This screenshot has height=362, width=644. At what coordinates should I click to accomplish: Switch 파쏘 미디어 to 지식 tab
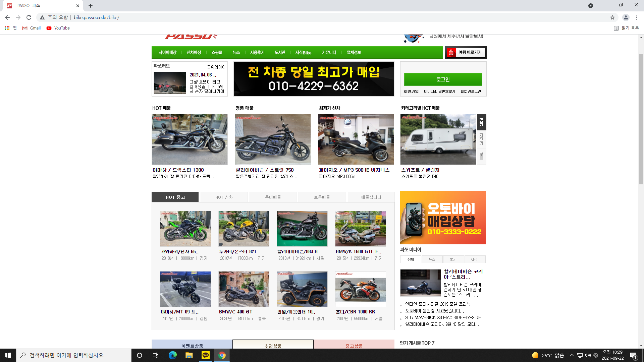coord(474,259)
